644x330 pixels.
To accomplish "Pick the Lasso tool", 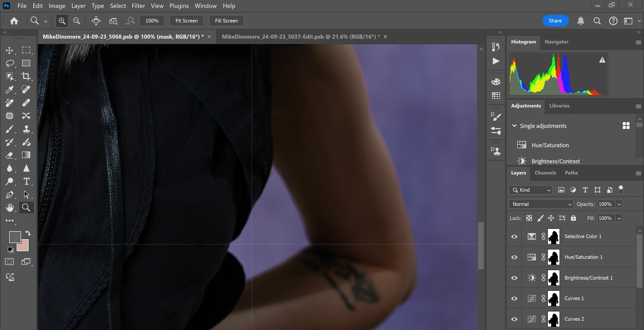I will (10, 63).
